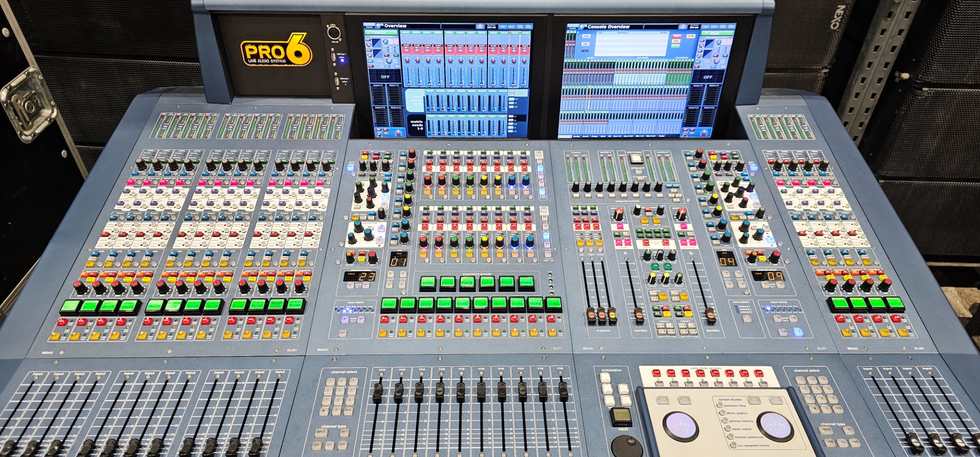Open the monitors | preferences screen access button
The image size is (980, 457).
tap(730, 437)
